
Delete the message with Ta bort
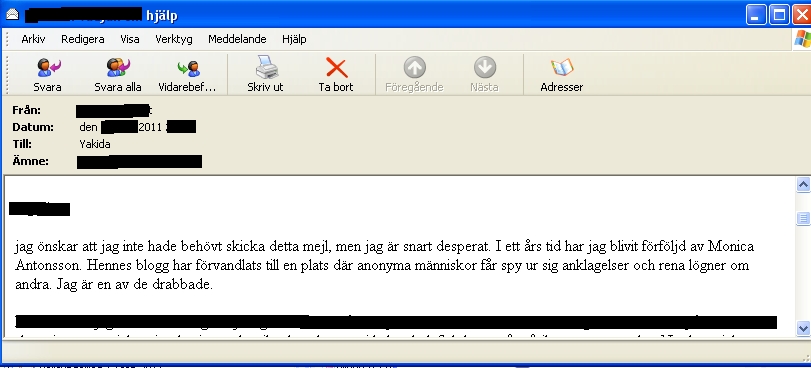(336, 75)
